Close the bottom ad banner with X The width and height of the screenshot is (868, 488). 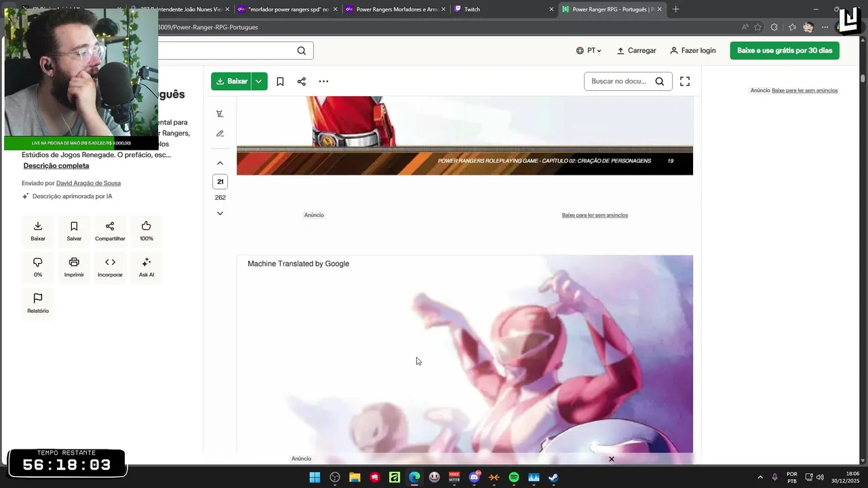[611, 459]
